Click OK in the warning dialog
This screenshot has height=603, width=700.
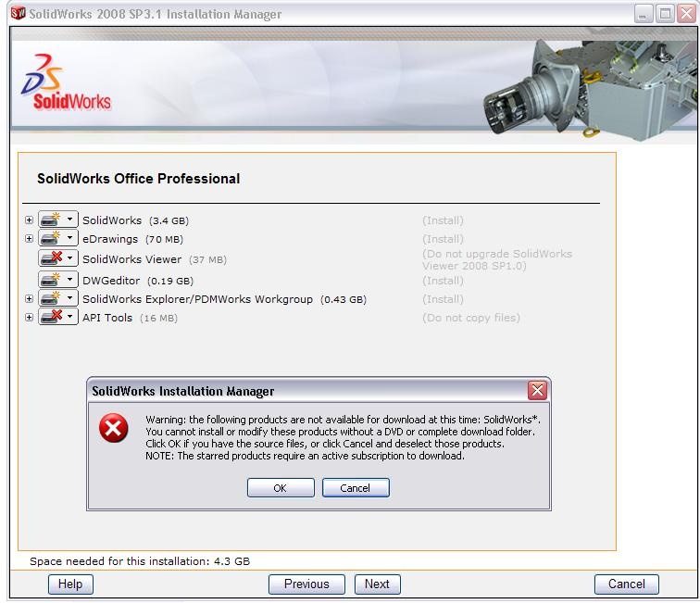(281, 488)
